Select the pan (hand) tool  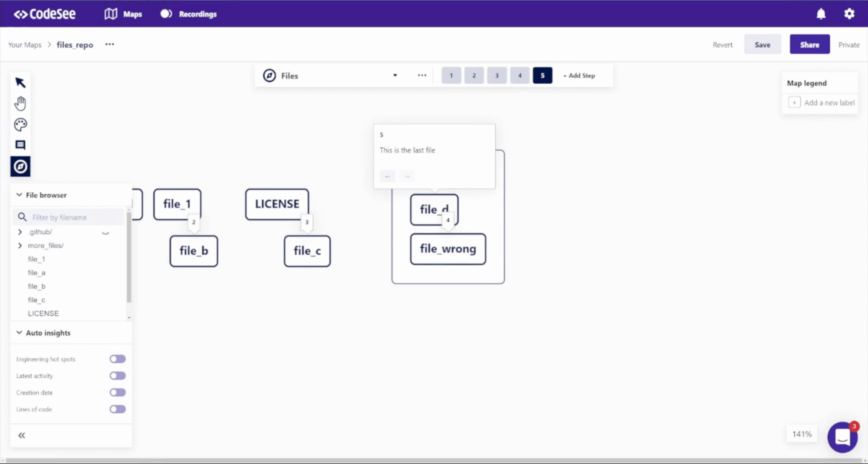[20, 103]
